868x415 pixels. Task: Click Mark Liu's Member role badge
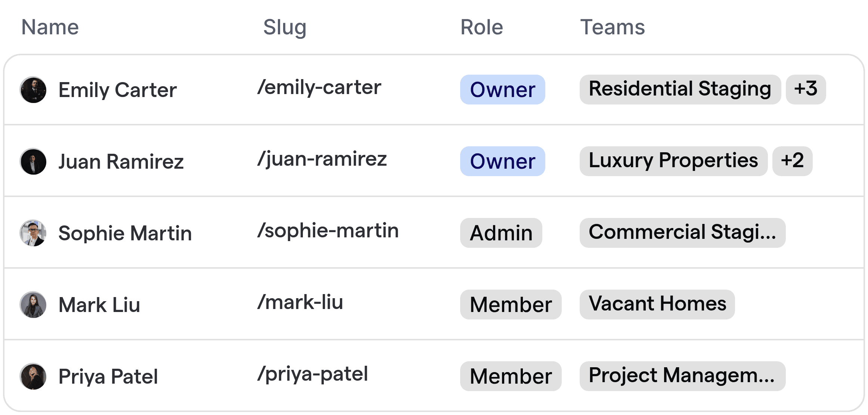[x=511, y=305]
